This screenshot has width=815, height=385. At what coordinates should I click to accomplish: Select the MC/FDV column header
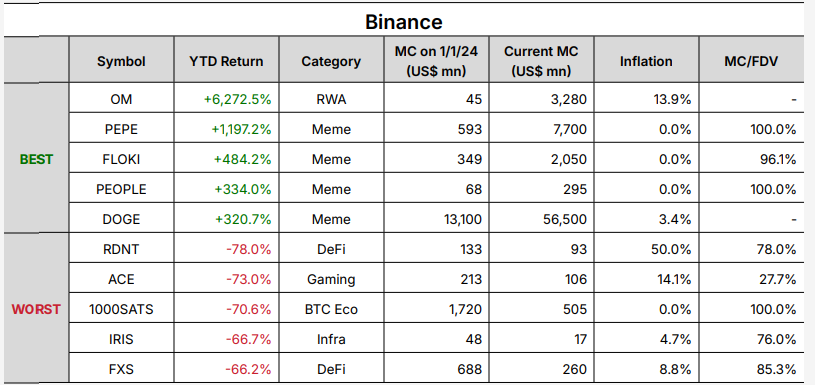(751, 60)
